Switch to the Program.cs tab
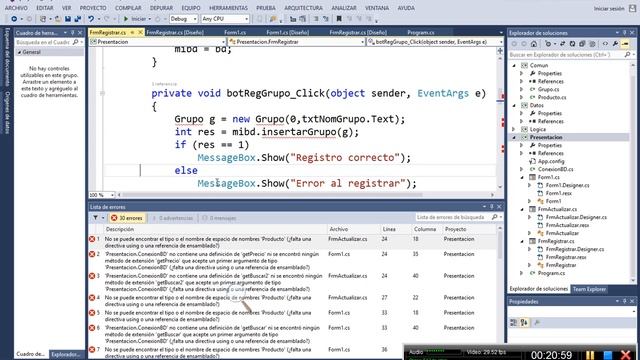640x360 pixels. (421, 32)
